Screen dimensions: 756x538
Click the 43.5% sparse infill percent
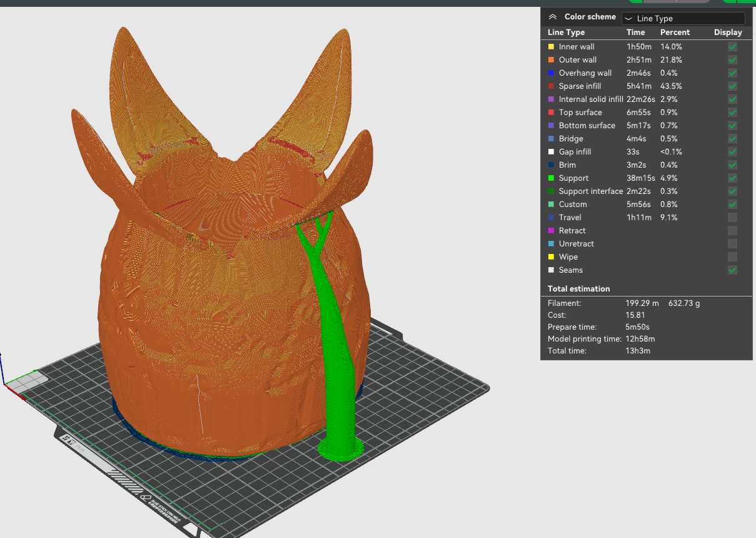[x=671, y=86]
